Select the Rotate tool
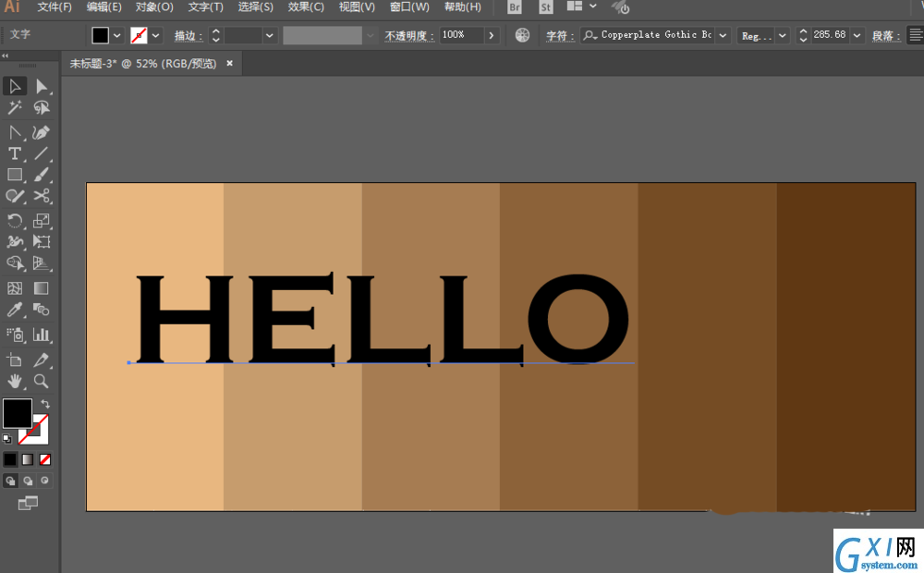Image resolution: width=924 pixels, height=573 pixels. [x=15, y=221]
